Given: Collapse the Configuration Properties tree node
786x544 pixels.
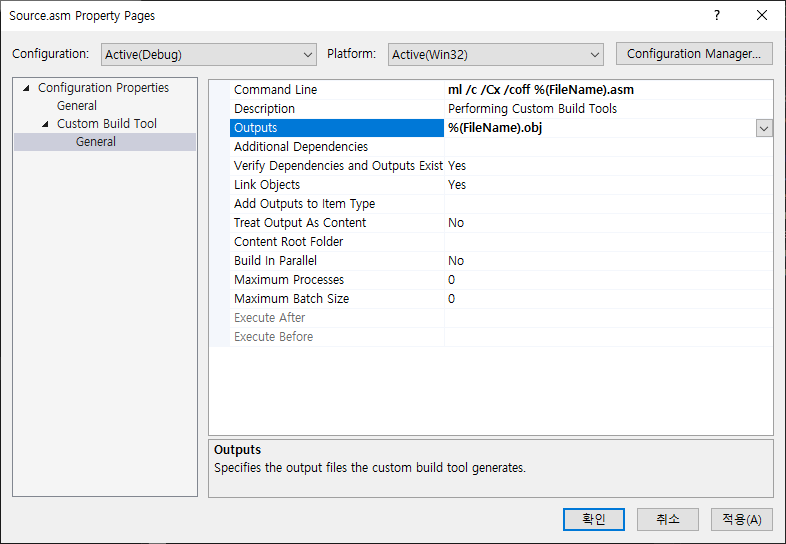Looking at the screenshot, I should point(27,88).
